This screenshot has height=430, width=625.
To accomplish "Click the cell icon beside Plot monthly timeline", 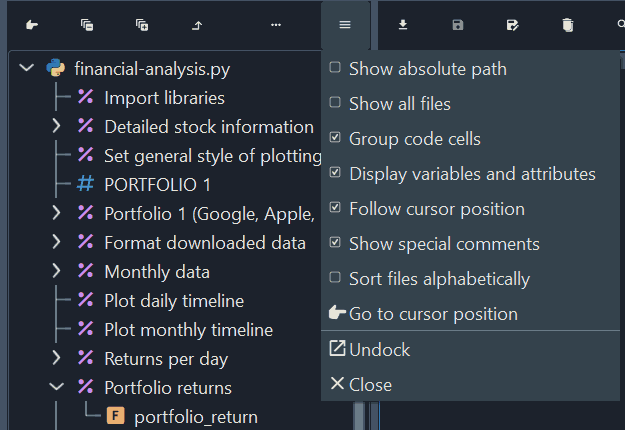I will point(86,329).
